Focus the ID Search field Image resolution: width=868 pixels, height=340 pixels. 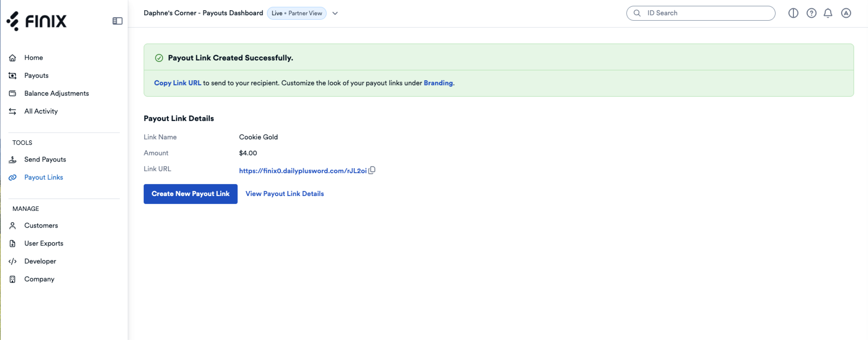701,13
